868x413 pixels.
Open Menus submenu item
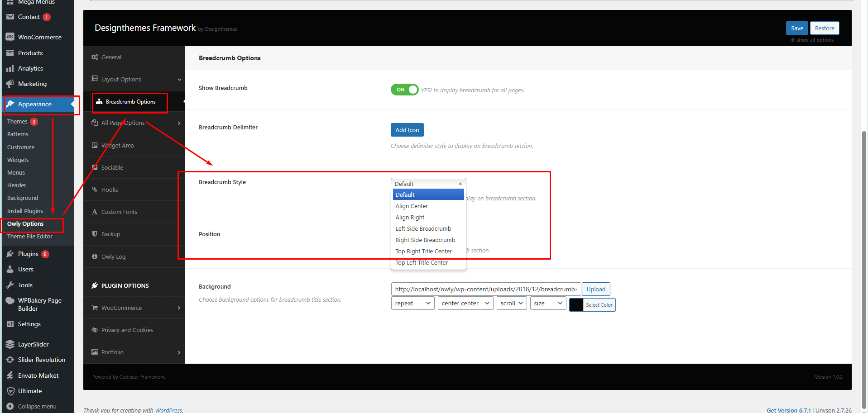[x=16, y=172]
